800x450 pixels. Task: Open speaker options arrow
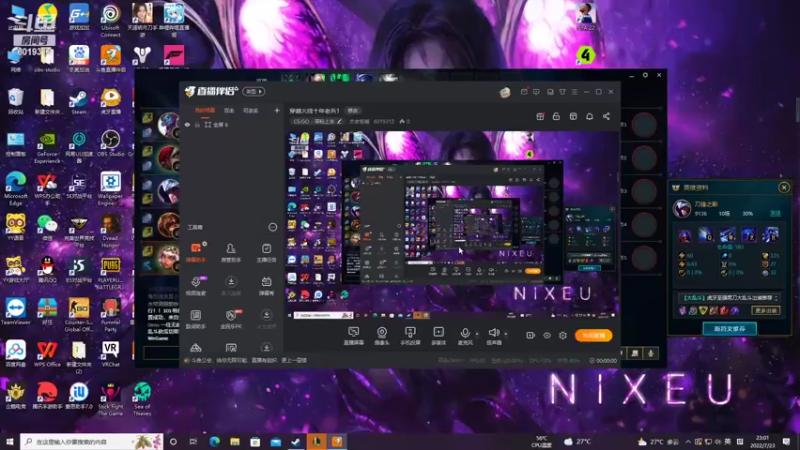tap(506, 335)
